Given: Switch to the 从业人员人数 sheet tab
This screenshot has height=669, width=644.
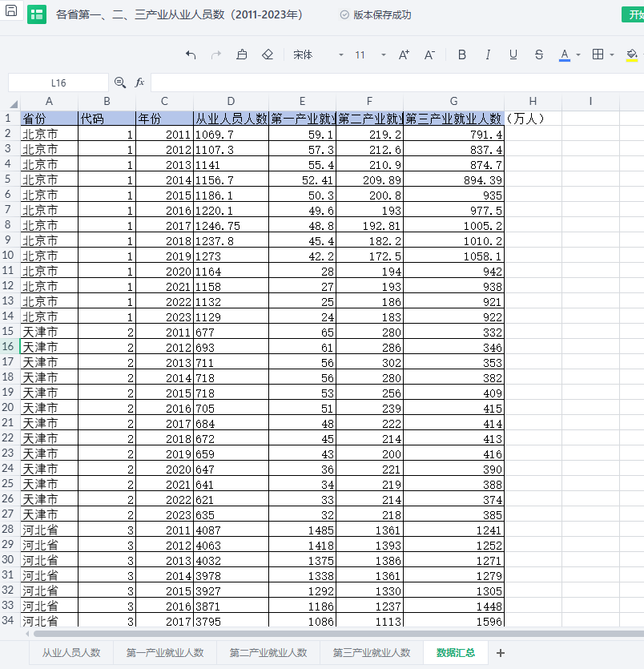Looking at the screenshot, I should pos(71,653).
